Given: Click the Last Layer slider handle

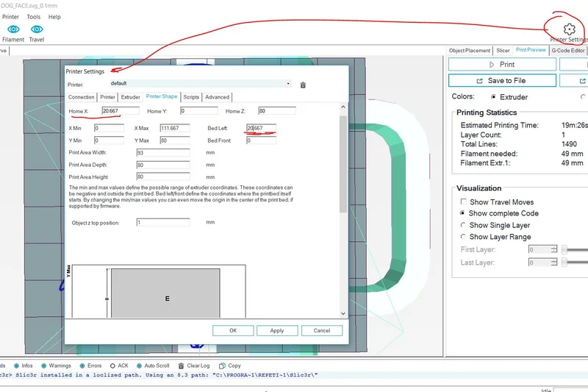Looking at the screenshot, I should pos(564,263).
